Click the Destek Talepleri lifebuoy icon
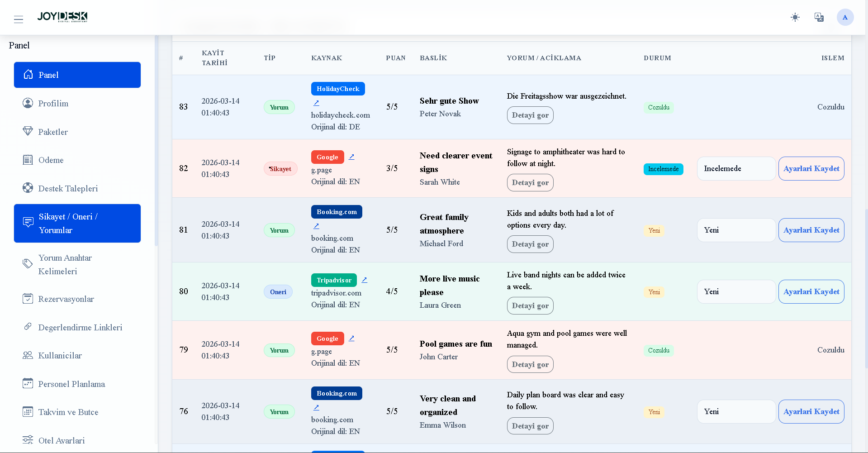Screen dimensions: 868x453 pyautogui.click(x=28, y=188)
